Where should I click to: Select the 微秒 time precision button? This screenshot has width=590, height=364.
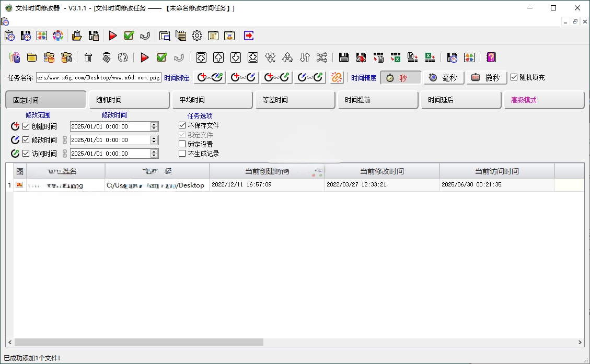tap(487, 78)
